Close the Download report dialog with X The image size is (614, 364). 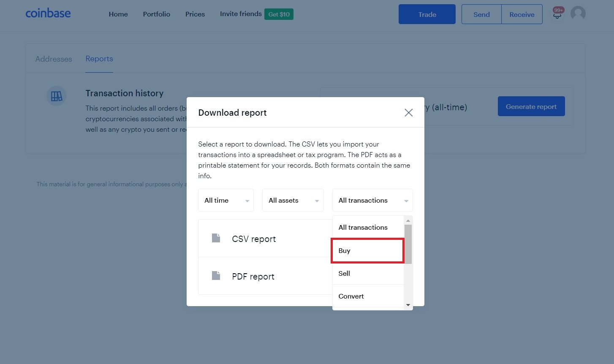pos(408,113)
